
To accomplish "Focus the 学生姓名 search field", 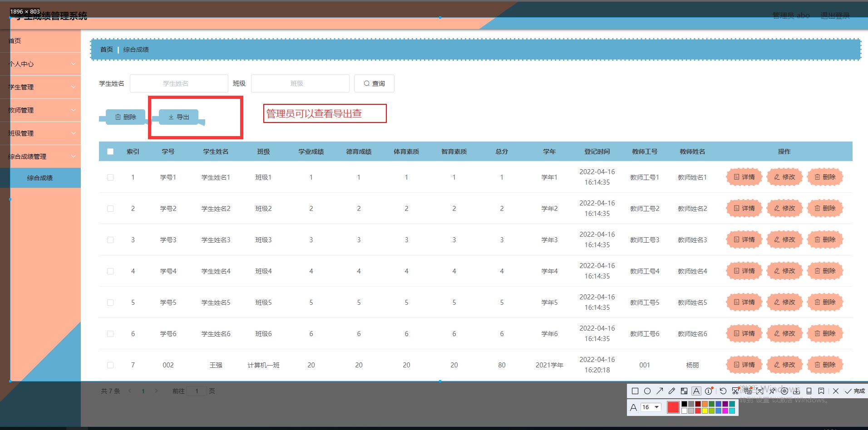I will tap(179, 83).
